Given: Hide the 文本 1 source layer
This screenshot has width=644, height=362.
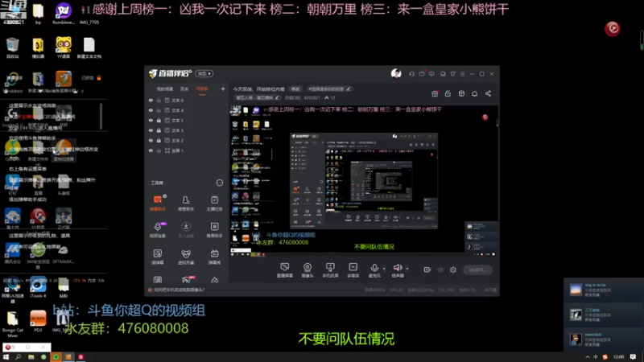Looking at the screenshot, I should point(151,120).
